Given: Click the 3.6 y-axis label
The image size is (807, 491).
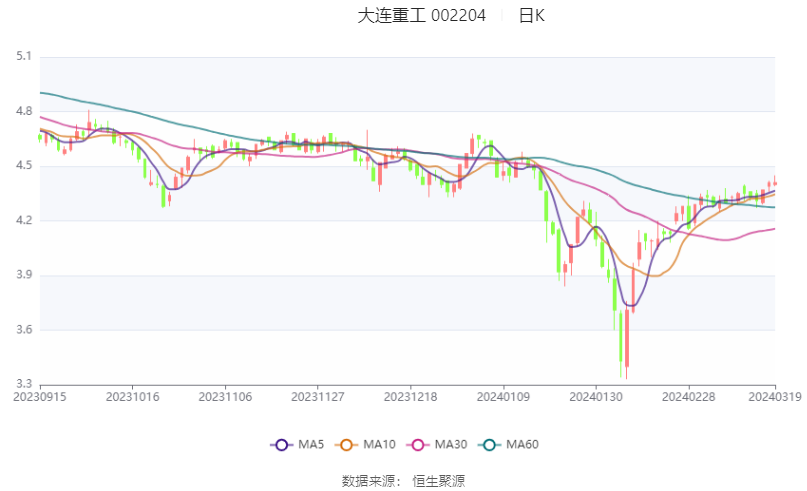Looking at the screenshot, I should (24, 330).
